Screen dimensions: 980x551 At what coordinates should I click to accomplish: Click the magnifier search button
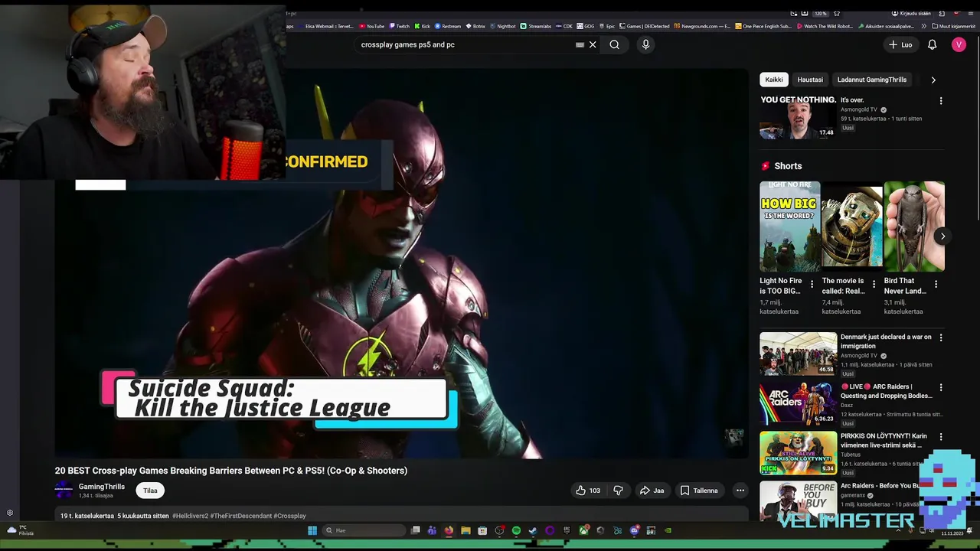coord(614,44)
